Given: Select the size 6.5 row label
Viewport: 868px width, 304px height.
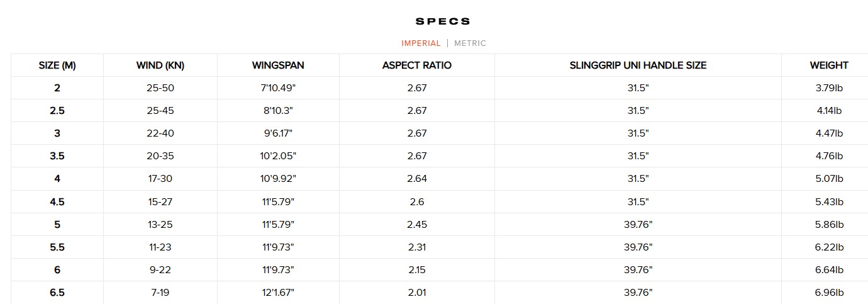Looking at the screenshot, I should [x=57, y=293].
